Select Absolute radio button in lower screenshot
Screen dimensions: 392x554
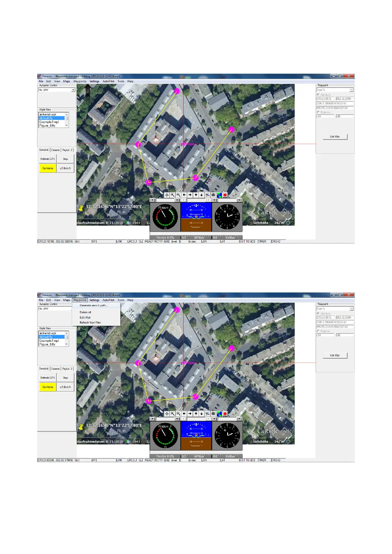point(318,314)
